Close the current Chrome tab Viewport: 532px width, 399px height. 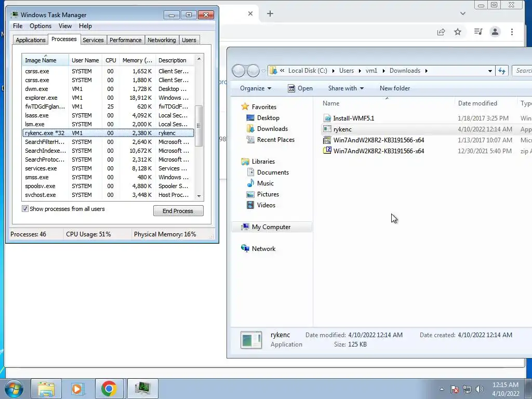coord(250,14)
